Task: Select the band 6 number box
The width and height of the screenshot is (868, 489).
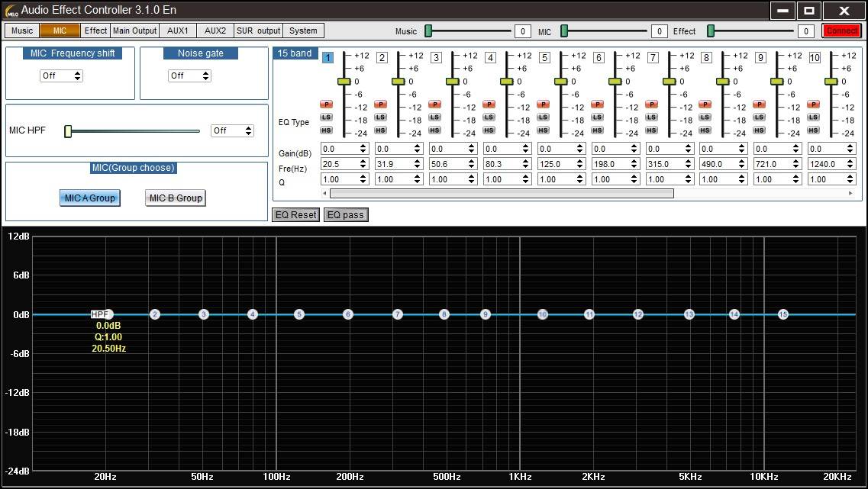Action: pos(599,57)
